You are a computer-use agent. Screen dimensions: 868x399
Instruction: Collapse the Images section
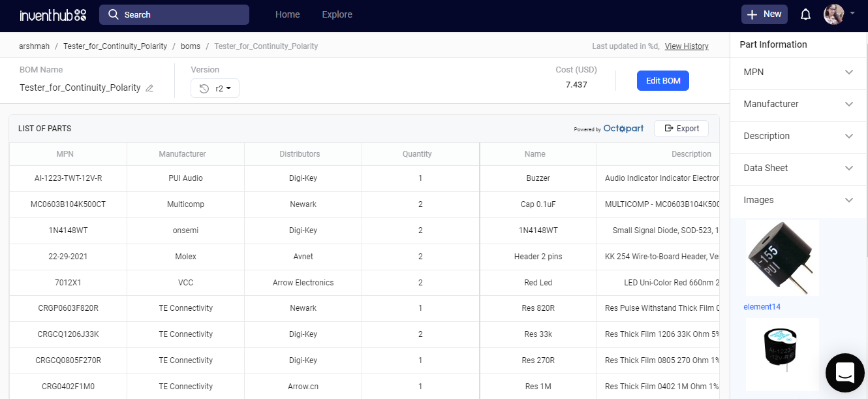pyautogui.click(x=799, y=200)
